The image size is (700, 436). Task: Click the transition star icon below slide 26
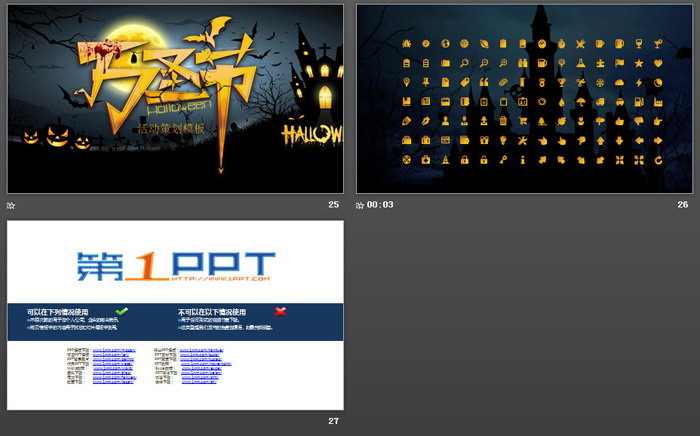point(360,205)
